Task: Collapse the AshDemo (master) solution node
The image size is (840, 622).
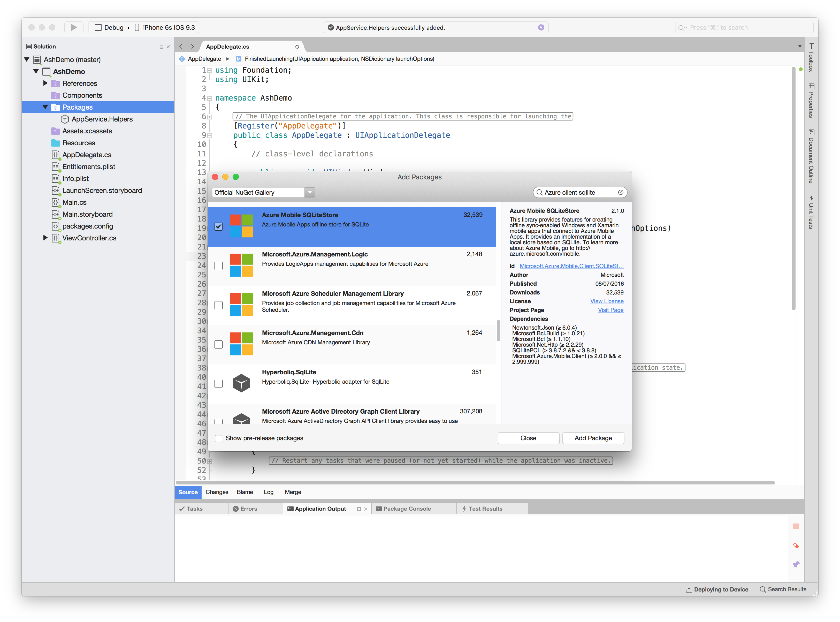Action: pyautogui.click(x=27, y=59)
